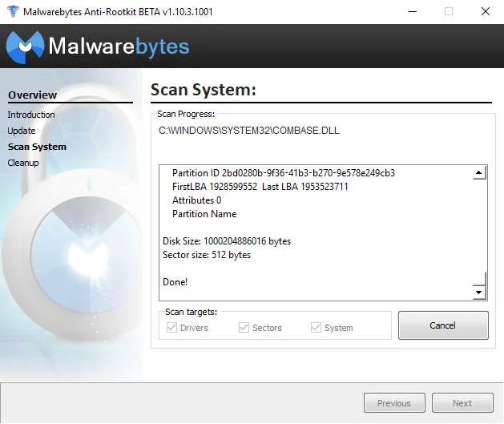Cancel the running scan
Image resolution: width=504 pixels, height=424 pixels.
click(x=443, y=325)
